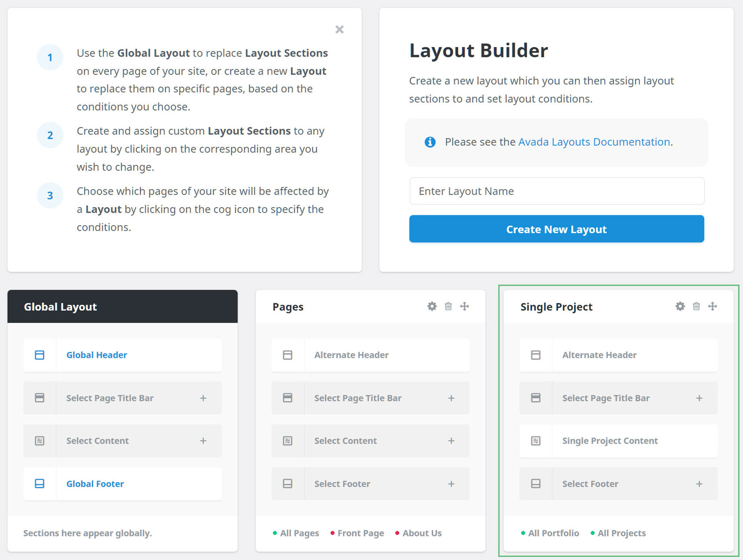Click the Enter Layout Name field

(x=557, y=191)
